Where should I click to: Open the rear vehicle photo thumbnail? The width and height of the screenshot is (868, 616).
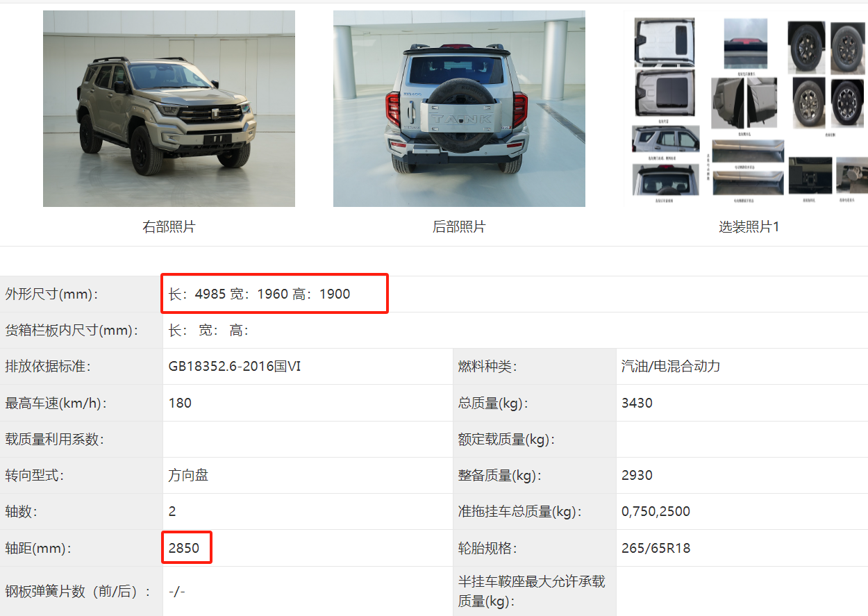coord(459,108)
